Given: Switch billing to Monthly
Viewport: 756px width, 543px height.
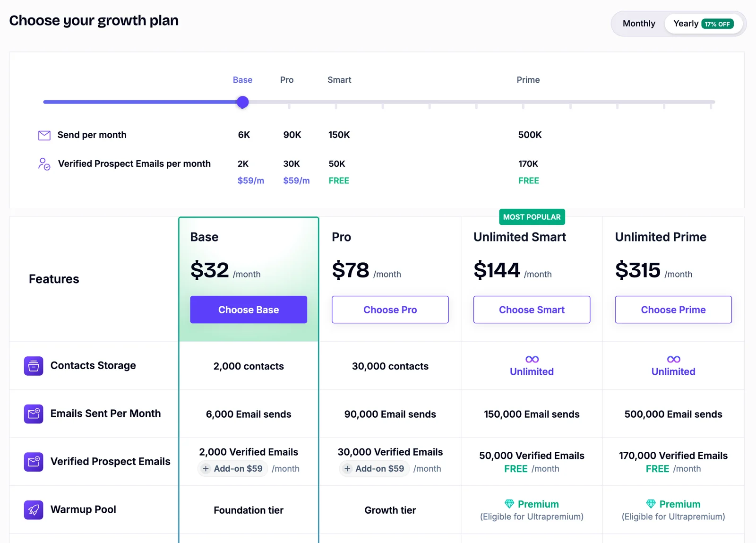Looking at the screenshot, I should (x=639, y=24).
